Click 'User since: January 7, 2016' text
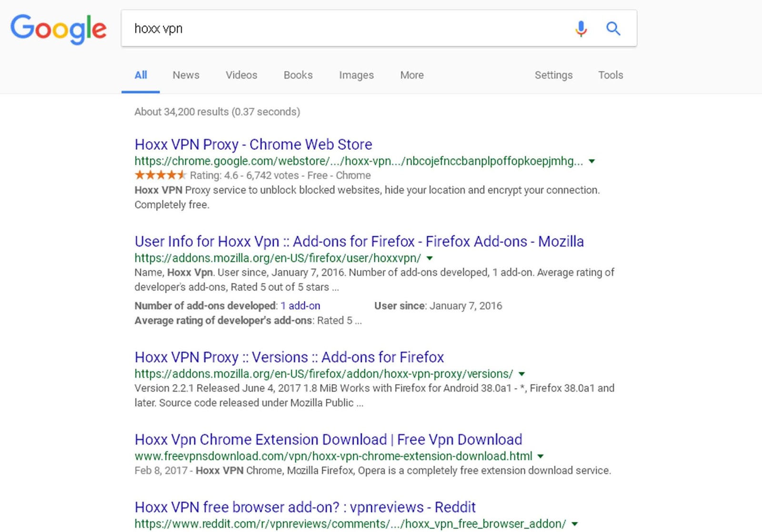This screenshot has height=532, width=762. 438,306
